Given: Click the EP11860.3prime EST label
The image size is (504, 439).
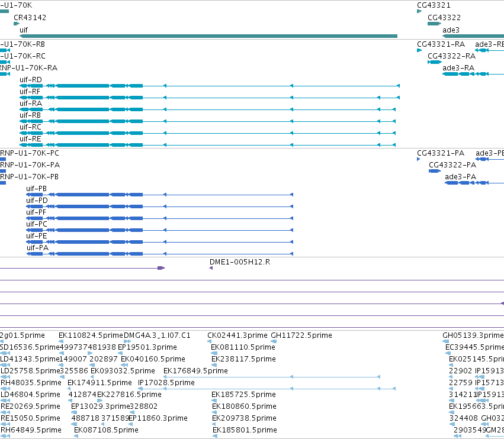Looking at the screenshot, I should point(158,418).
